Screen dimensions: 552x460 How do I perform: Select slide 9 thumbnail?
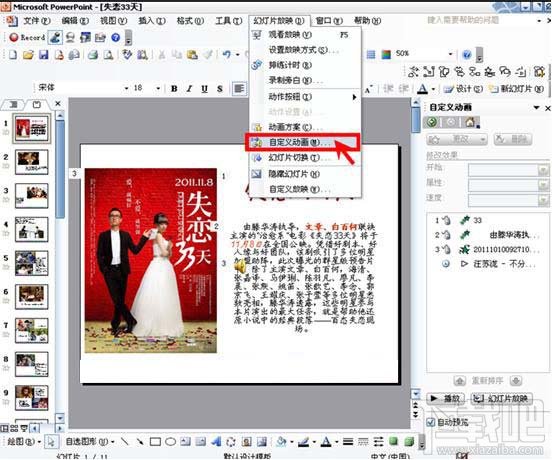point(32,398)
